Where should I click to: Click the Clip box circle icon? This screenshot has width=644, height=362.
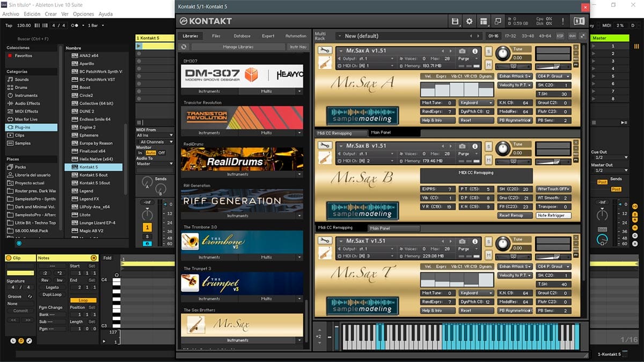coord(9,258)
